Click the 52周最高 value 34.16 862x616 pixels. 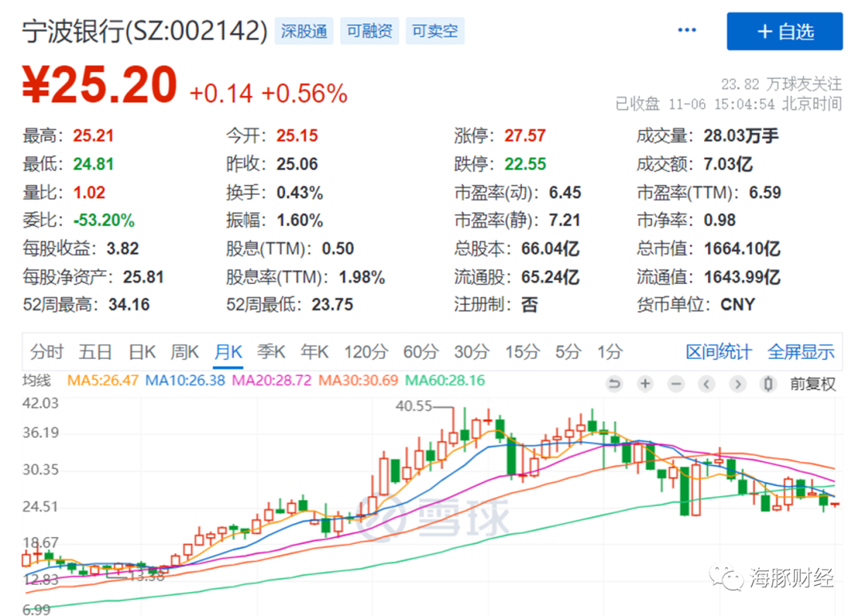(x=129, y=305)
